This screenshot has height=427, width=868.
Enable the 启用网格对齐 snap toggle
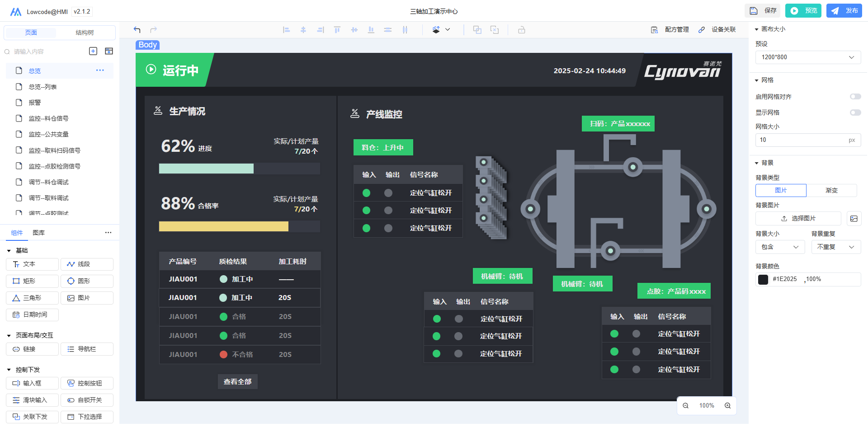pos(855,97)
